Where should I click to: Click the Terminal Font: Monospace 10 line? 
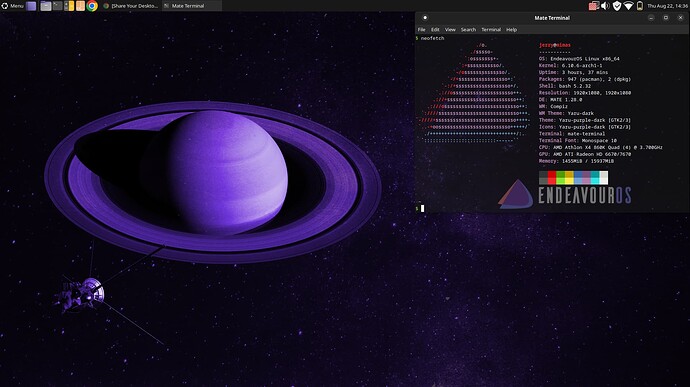(x=578, y=140)
